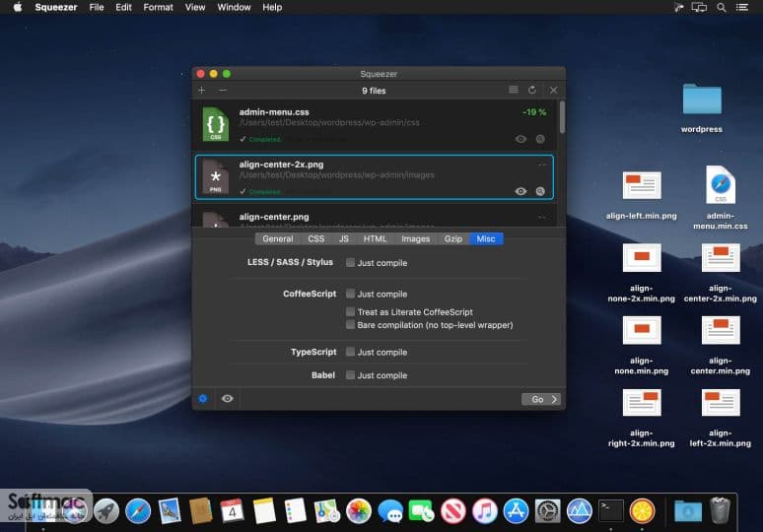This screenshot has width=763, height=532.
Task: Switch to the Images tab
Action: (x=416, y=238)
